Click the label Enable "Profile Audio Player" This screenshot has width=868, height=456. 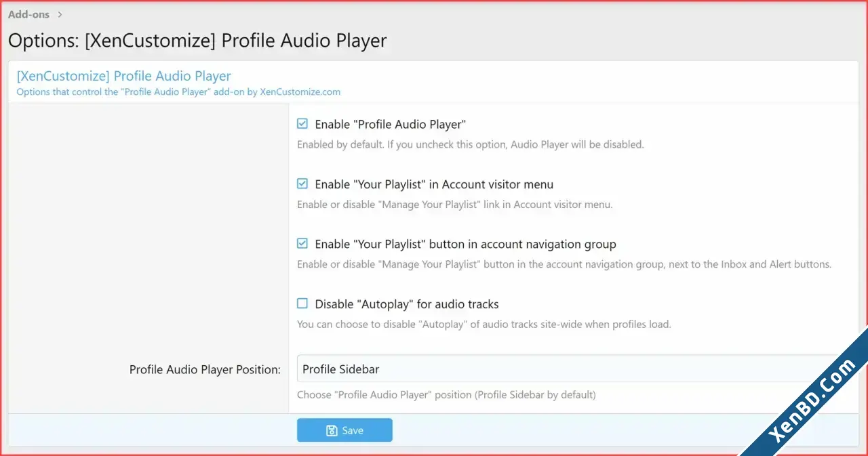point(391,125)
